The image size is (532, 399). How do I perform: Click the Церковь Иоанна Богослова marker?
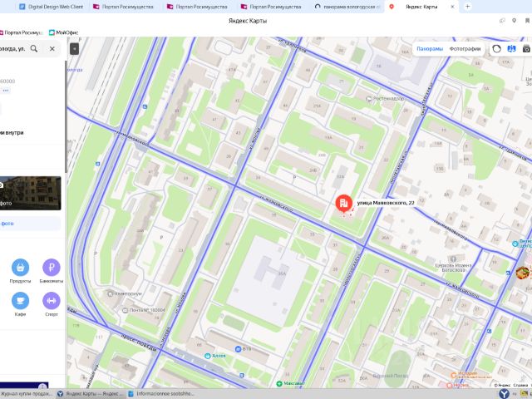[x=453, y=259]
